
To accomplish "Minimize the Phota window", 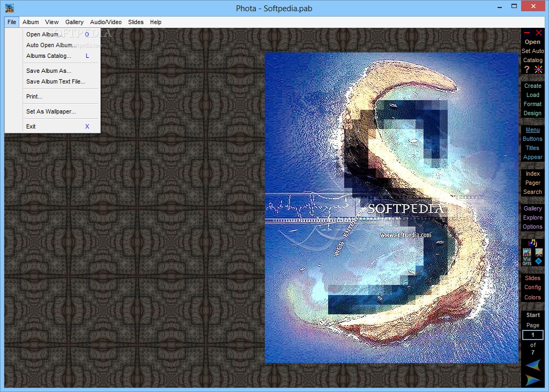I will coord(500,7).
